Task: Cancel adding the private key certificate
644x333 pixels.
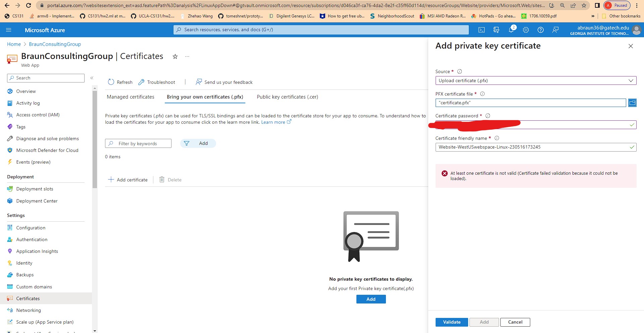Action: pos(515,322)
